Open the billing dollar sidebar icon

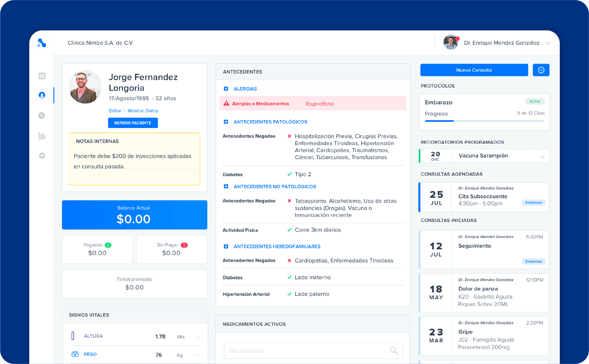pos(42,115)
